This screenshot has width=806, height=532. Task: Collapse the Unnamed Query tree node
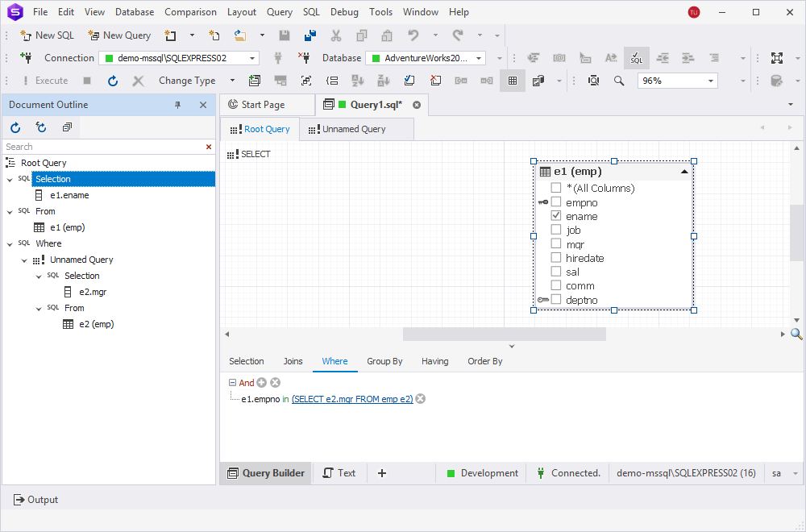pyautogui.click(x=23, y=259)
